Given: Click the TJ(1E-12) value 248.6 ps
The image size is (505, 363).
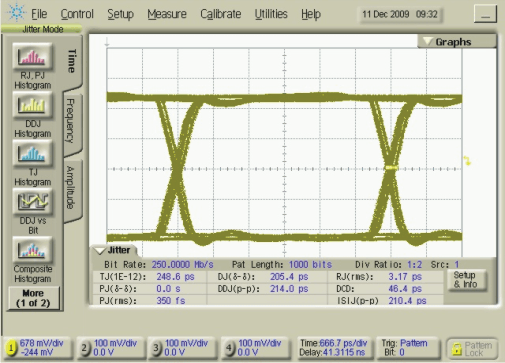Looking at the screenshot, I should point(175,277).
